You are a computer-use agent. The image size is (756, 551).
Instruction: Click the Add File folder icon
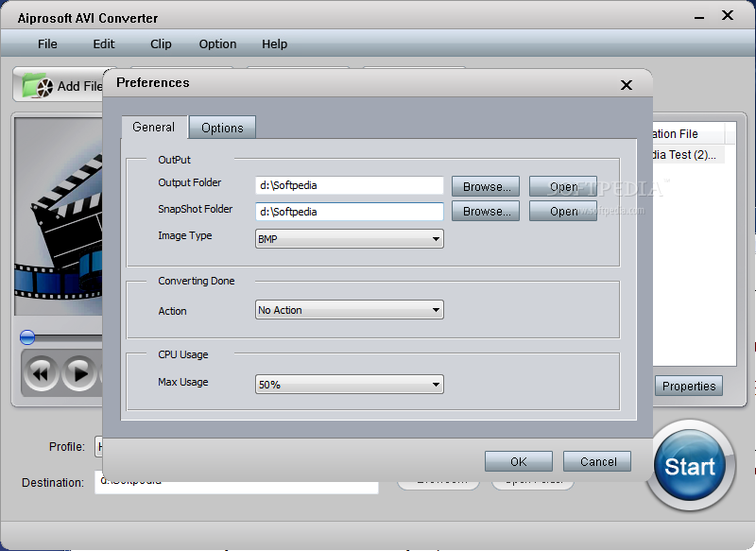pos(38,86)
